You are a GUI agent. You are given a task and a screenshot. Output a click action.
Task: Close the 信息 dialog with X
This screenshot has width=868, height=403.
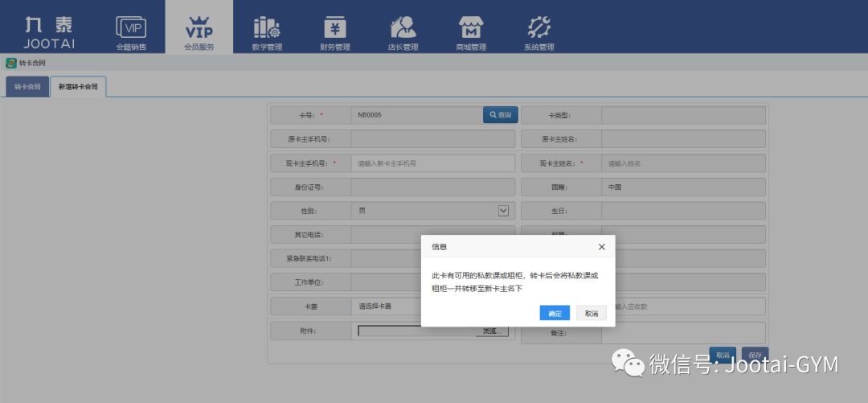602,247
